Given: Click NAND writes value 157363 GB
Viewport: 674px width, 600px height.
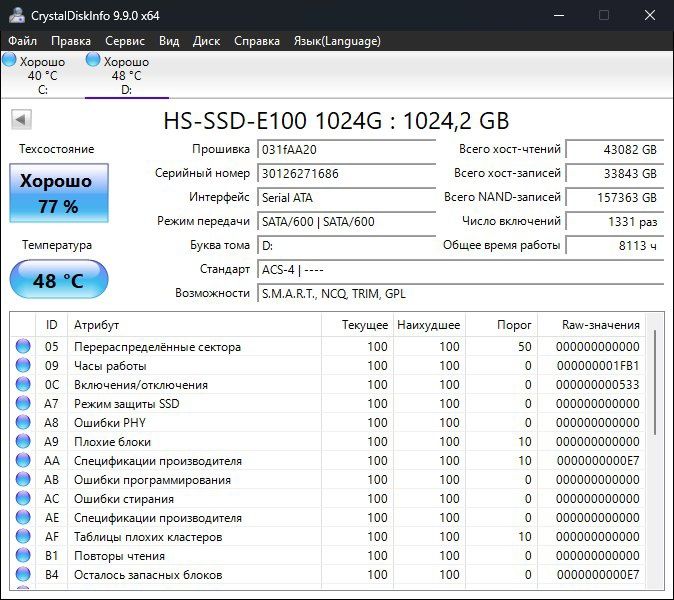Looking at the screenshot, I should (x=615, y=198).
